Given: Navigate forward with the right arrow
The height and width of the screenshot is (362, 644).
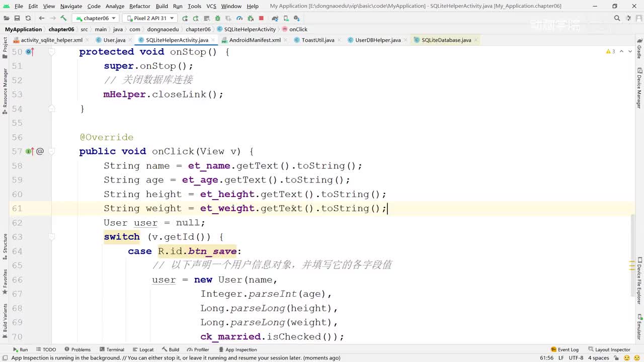Looking at the screenshot, I should 52,18.
